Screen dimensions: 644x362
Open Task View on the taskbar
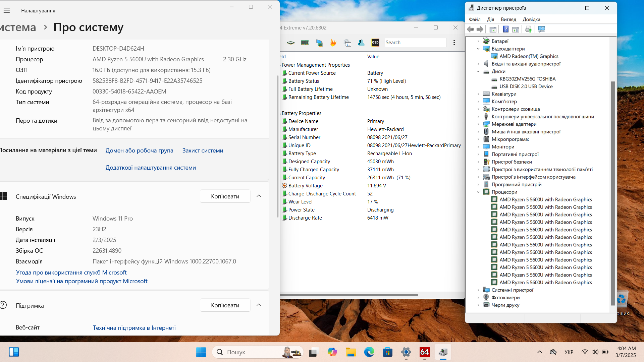point(313,352)
